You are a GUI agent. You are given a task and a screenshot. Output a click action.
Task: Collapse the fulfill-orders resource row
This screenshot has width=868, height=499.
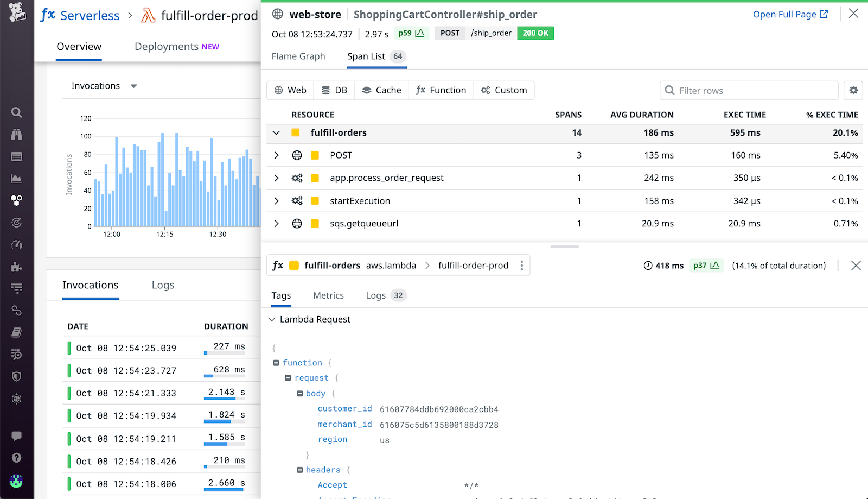(276, 132)
